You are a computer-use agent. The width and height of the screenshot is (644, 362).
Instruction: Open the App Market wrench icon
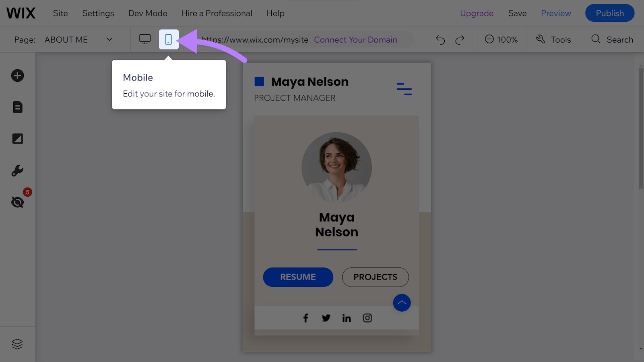click(17, 170)
